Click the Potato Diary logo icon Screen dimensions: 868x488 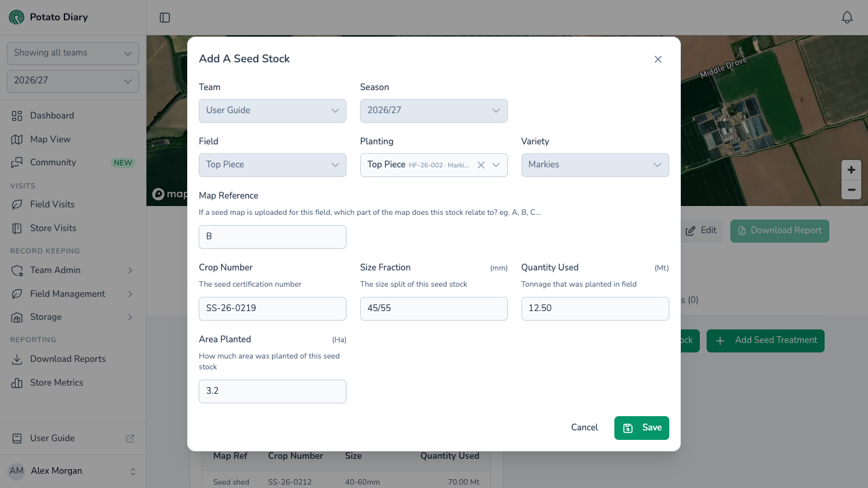(x=16, y=17)
